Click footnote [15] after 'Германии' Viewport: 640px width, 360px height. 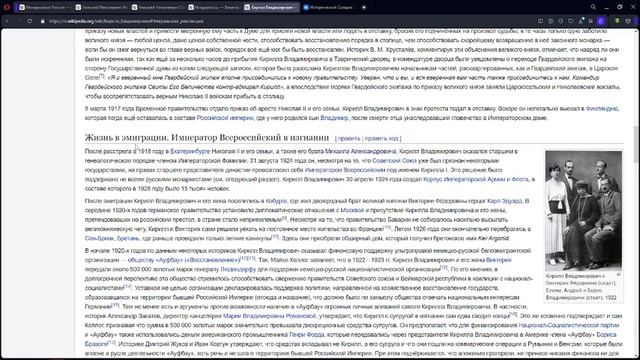pos(116,305)
